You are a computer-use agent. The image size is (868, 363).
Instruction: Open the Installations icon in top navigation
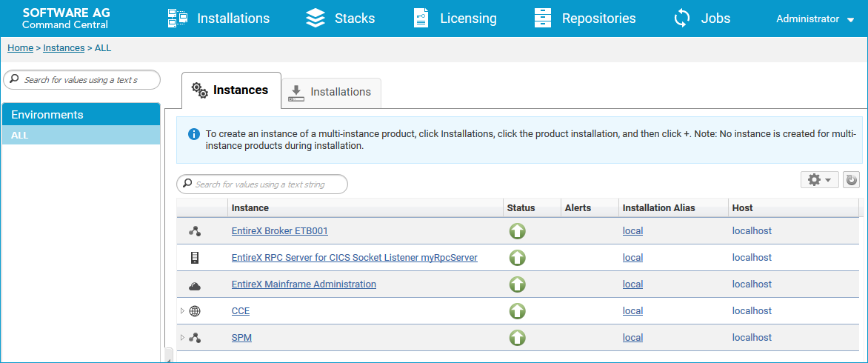177,19
